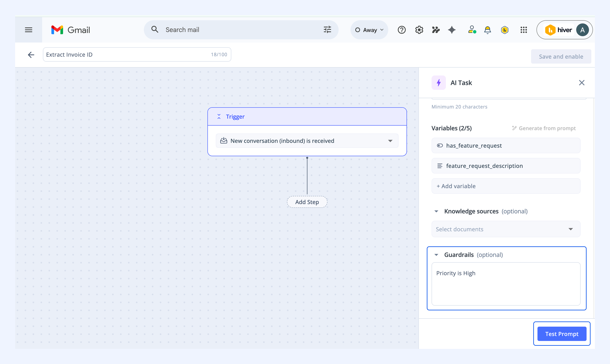Screen dimensions: 610x364
Task: Open account avatar A
Action: point(582,30)
